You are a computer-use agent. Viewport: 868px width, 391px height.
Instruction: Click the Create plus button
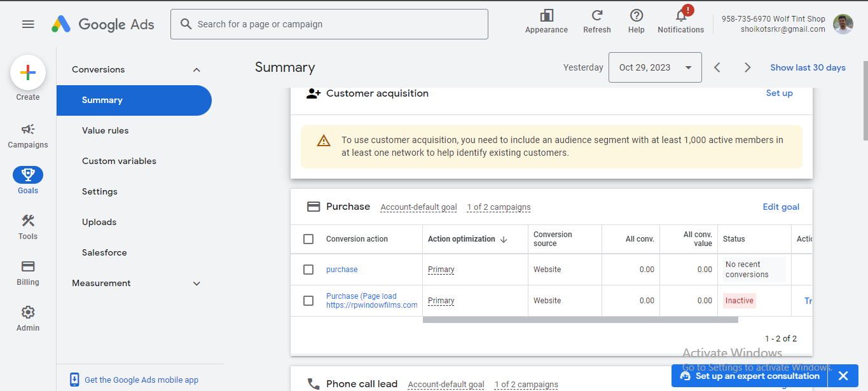[x=28, y=72]
